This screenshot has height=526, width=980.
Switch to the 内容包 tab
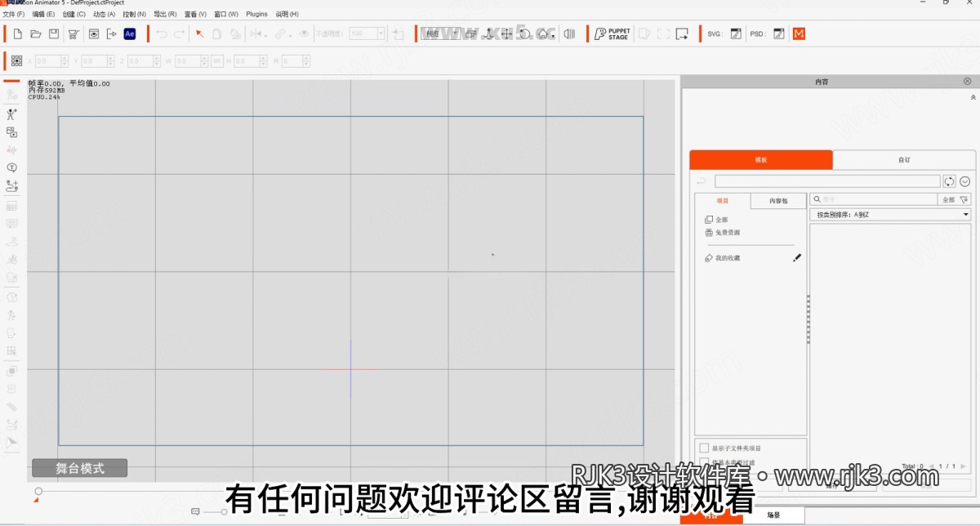pos(778,201)
